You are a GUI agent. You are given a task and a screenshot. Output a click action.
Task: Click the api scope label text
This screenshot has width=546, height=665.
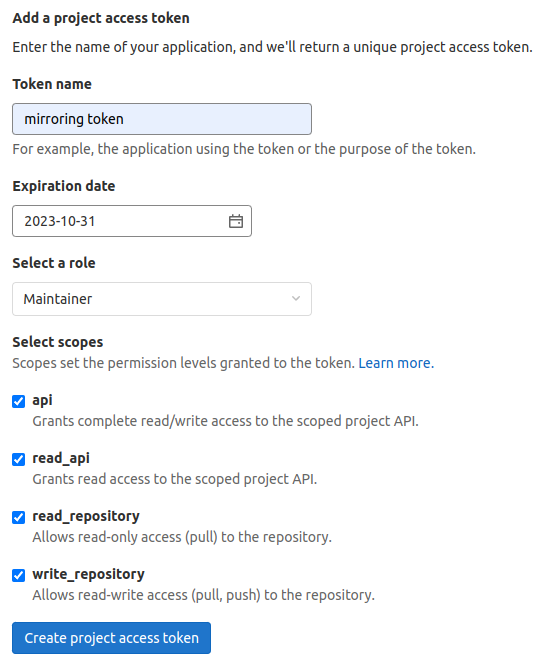tap(42, 400)
